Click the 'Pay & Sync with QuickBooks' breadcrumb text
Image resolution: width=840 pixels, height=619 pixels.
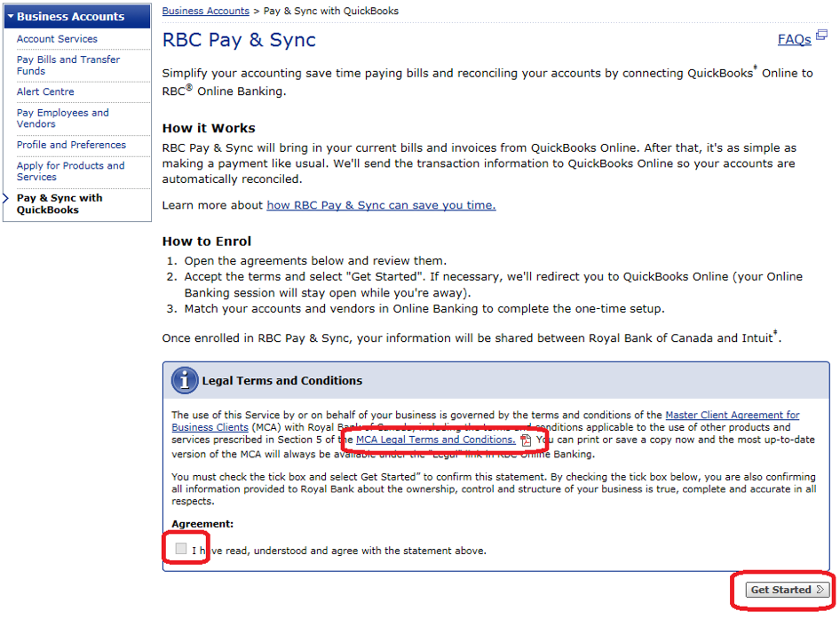[x=331, y=11]
